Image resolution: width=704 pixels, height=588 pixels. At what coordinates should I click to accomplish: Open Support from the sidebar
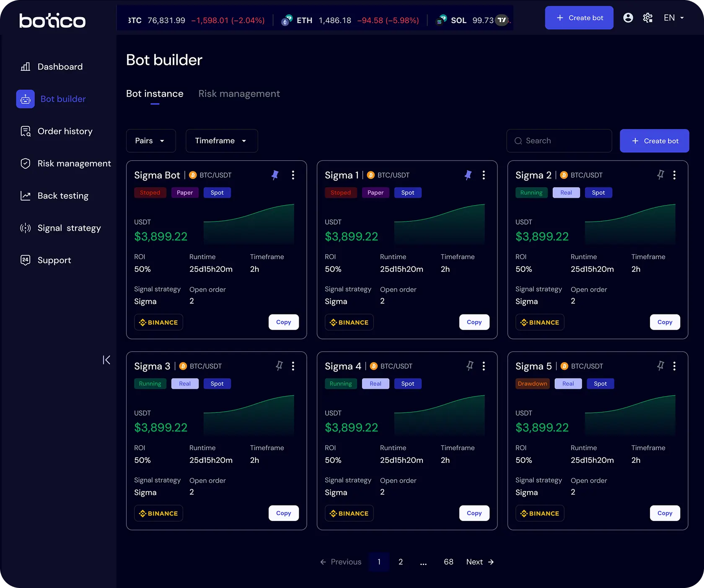[x=54, y=260]
